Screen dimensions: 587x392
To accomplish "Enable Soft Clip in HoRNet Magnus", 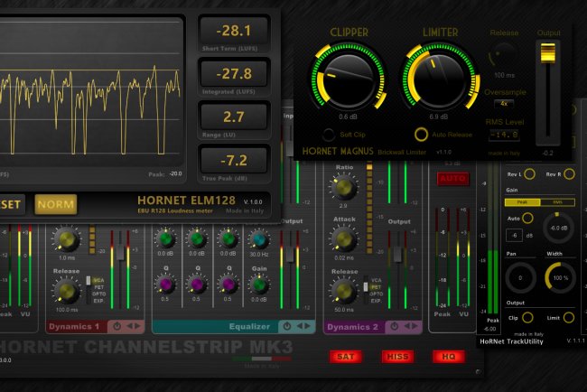I will (x=329, y=135).
